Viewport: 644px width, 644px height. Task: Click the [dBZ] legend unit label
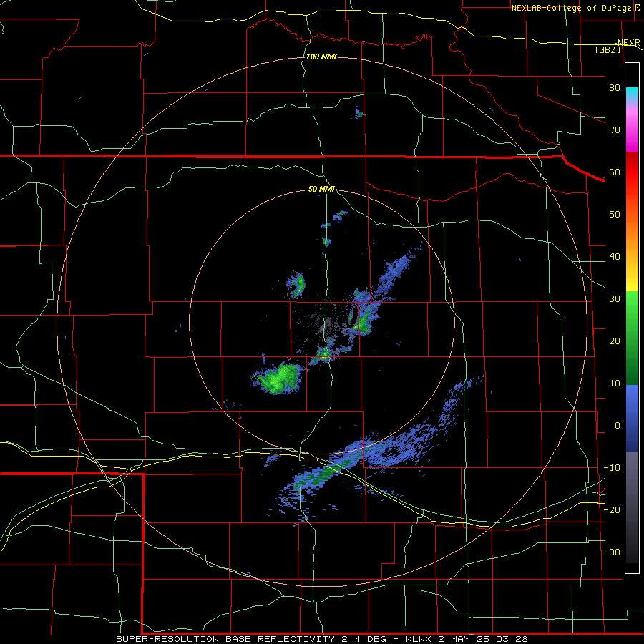point(608,49)
